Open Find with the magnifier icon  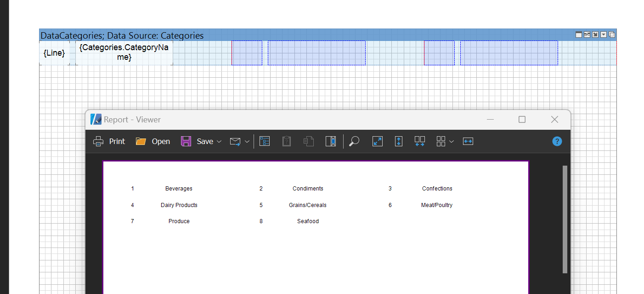click(x=354, y=141)
